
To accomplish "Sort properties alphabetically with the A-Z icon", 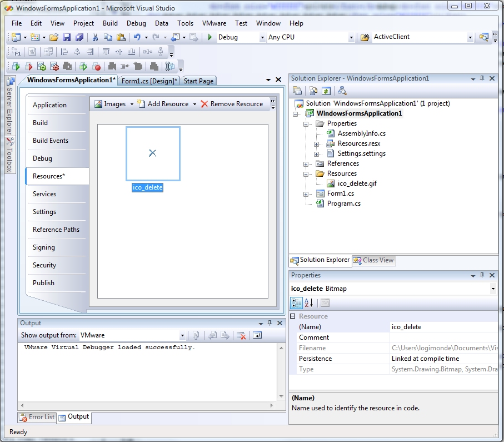I will [310, 302].
